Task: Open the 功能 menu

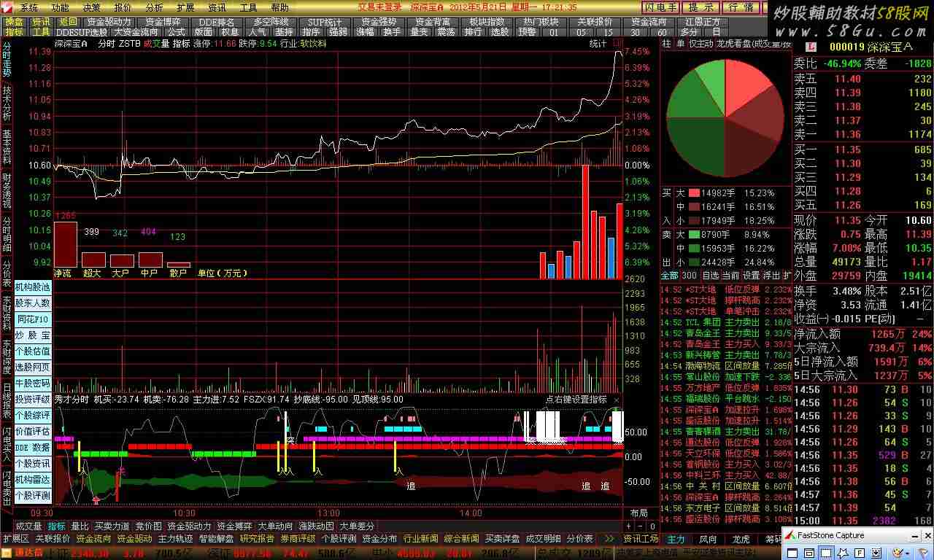Action: [61, 7]
